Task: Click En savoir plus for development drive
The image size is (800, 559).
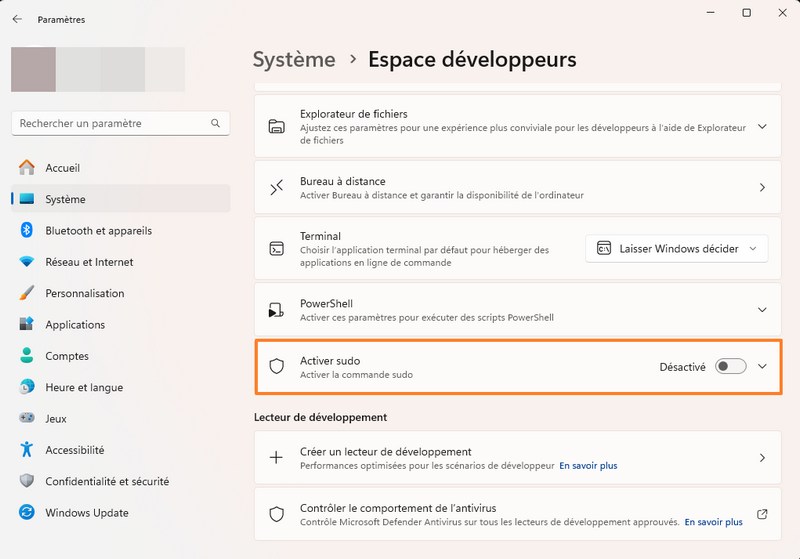Action: [588, 465]
